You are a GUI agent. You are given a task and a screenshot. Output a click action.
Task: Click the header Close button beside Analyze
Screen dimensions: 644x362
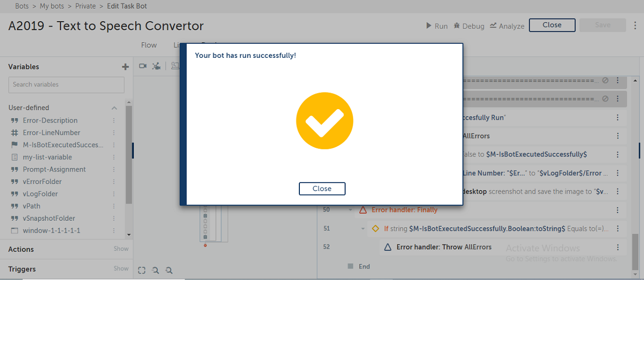pyautogui.click(x=552, y=25)
